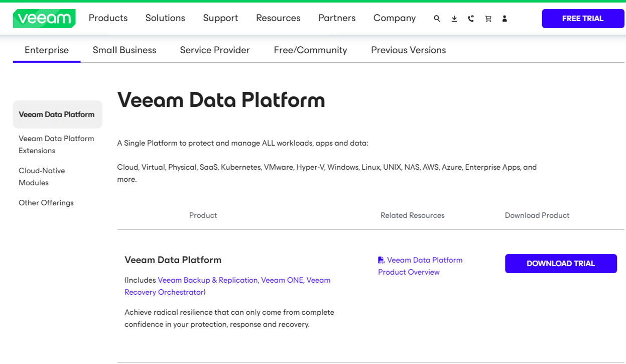Viewport: 626px width, 364px height.
Task: Open the search icon in header
Action: [x=437, y=19]
